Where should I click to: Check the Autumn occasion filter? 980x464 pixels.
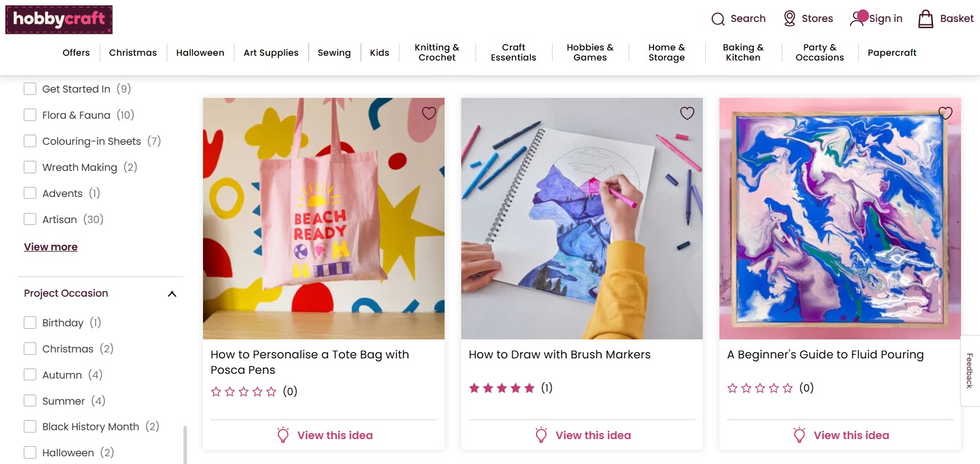point(30,375)
